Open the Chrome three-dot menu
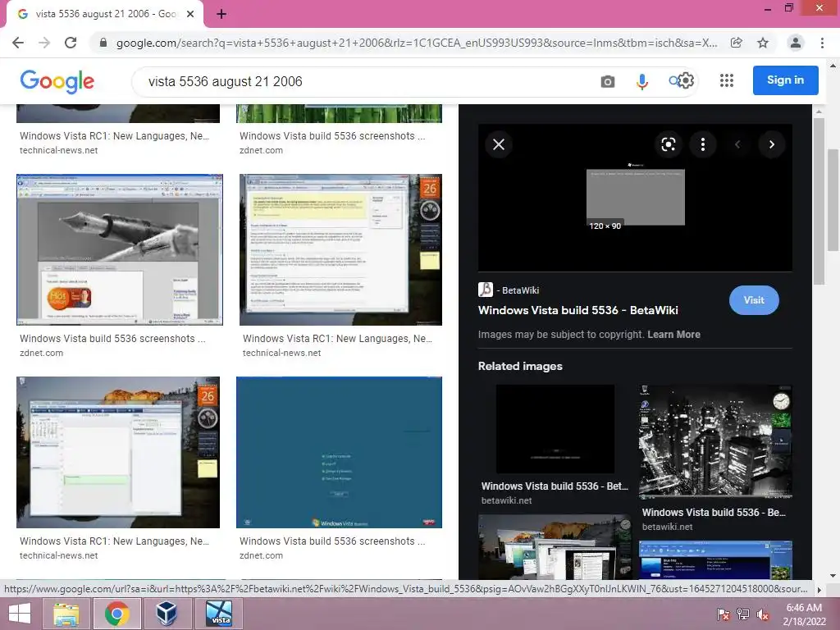Image resolution: width=840 pixels, height=630 pixels. pos(822,43)
